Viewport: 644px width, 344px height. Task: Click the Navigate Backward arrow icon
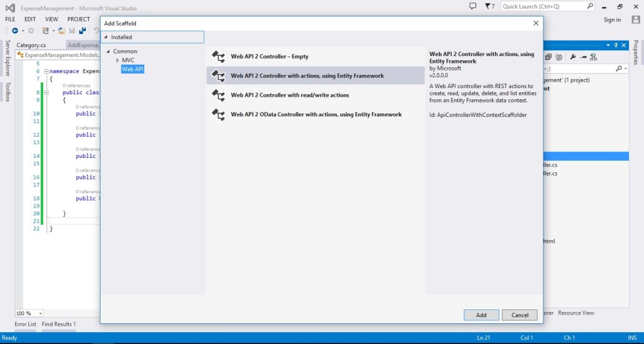click(x=15, y=30)
